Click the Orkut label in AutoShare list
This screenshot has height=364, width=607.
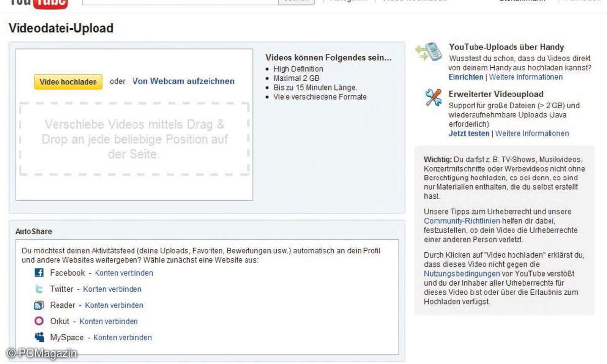(x=60, y=322)
